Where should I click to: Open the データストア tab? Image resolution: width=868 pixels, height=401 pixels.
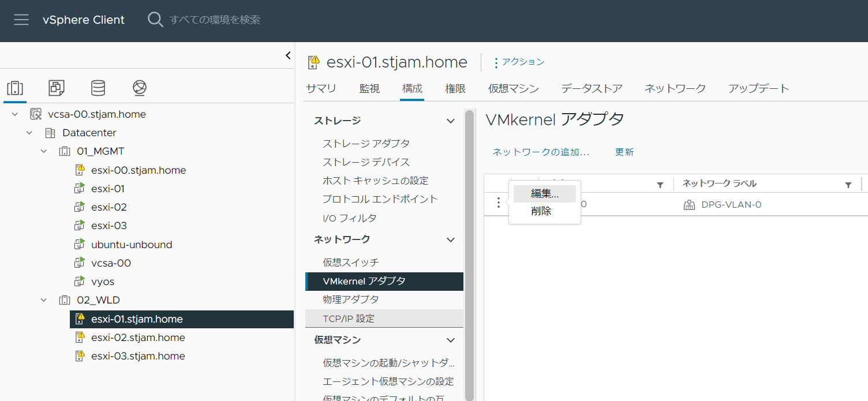pyautogui.click(x=592, y=88)
